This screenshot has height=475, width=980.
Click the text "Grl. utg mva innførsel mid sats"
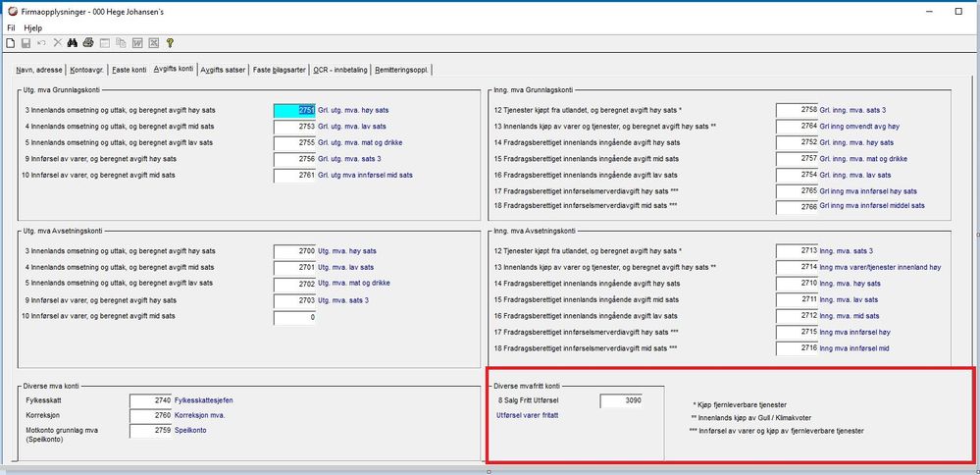pos(365,176)
